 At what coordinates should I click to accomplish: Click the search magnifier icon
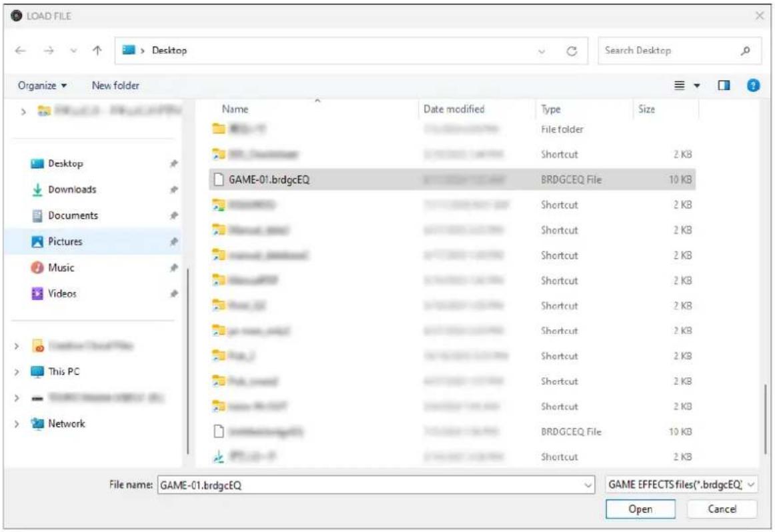pyautogui.click(x=746, y=51)
